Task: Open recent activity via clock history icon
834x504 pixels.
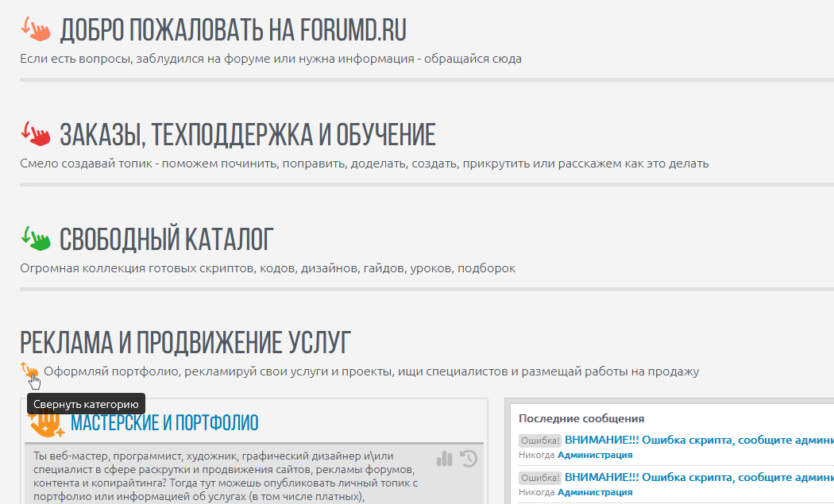Action: click(x=469, y=458)
